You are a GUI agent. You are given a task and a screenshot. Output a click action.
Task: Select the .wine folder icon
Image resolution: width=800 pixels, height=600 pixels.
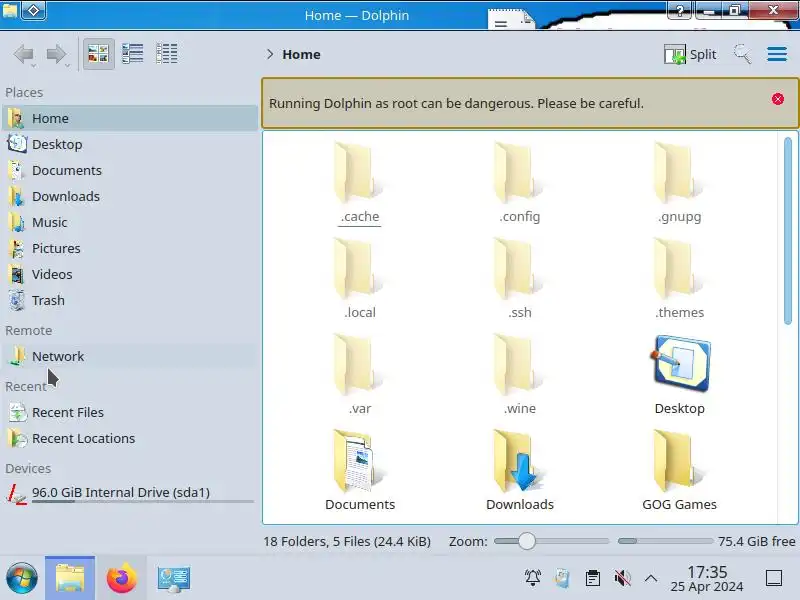[x=519, y=366]
